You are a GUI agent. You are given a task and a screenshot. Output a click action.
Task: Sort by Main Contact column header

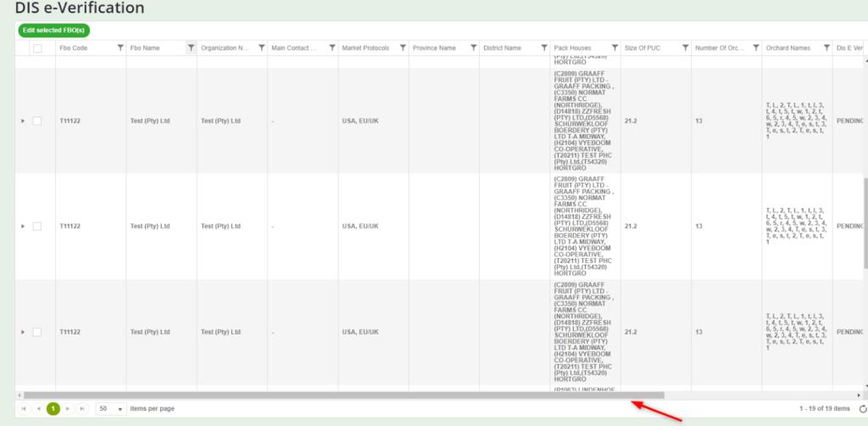tap(294, 48)
